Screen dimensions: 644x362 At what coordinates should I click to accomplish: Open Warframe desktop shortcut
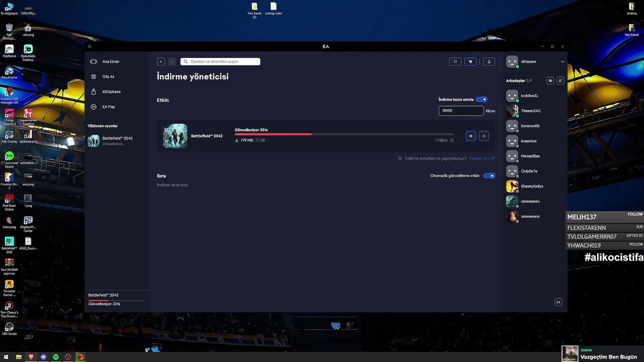(9, 51)
